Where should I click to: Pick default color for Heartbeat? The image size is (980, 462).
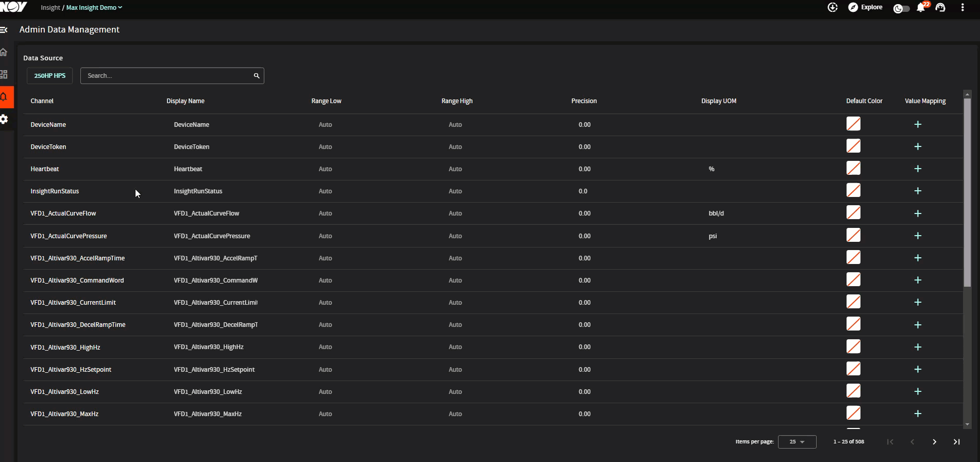853,168
